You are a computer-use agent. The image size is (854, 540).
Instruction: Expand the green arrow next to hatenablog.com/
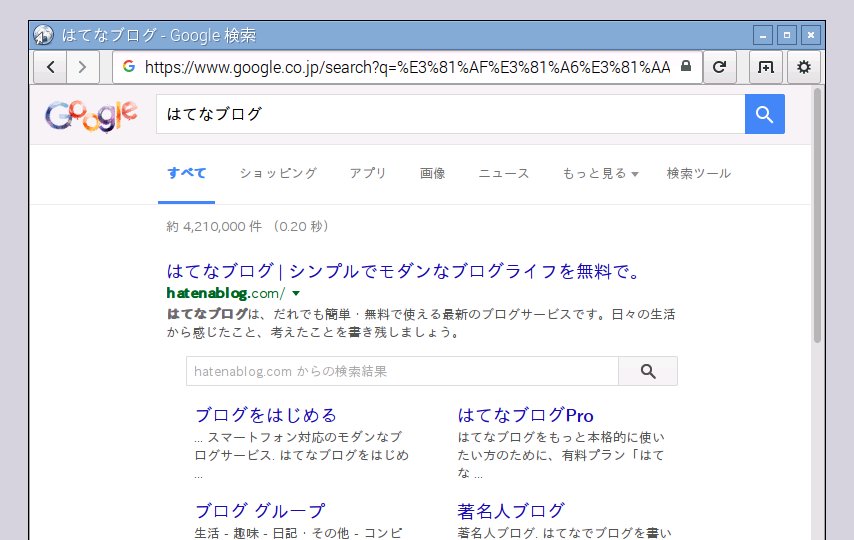click(x=296, y=293)
